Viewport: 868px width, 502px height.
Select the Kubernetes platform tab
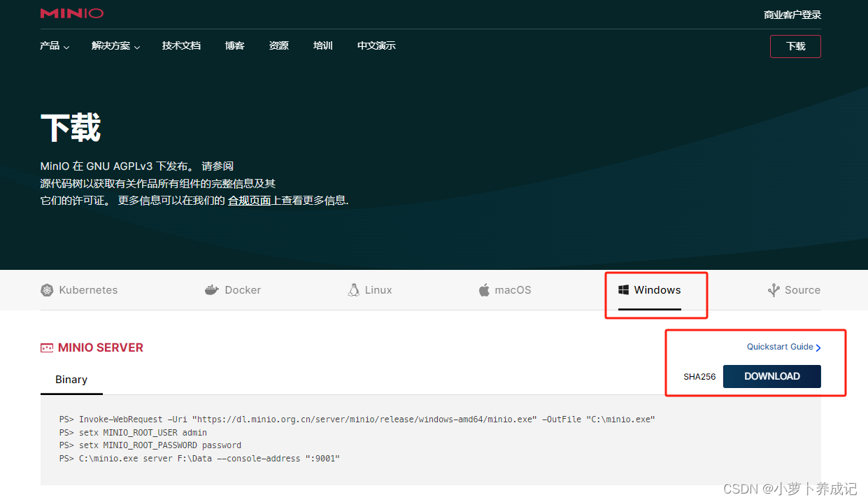pos(79,290)
